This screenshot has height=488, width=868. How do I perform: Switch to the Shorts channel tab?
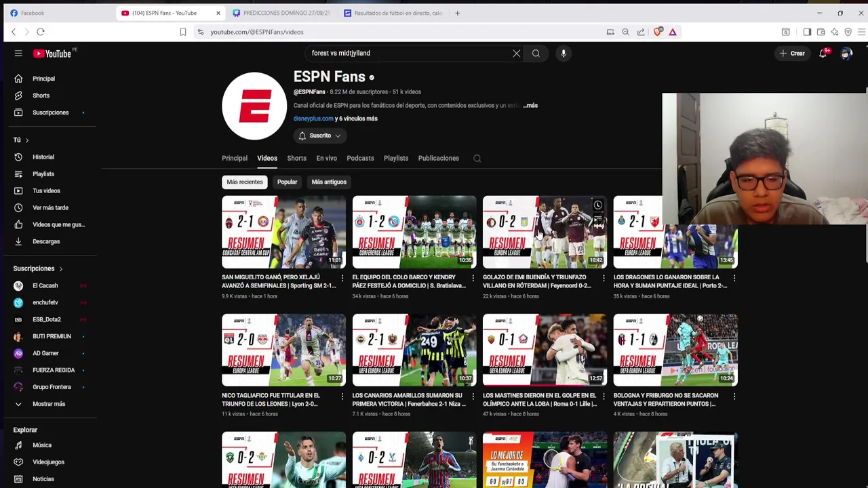[x=296, y=159]
